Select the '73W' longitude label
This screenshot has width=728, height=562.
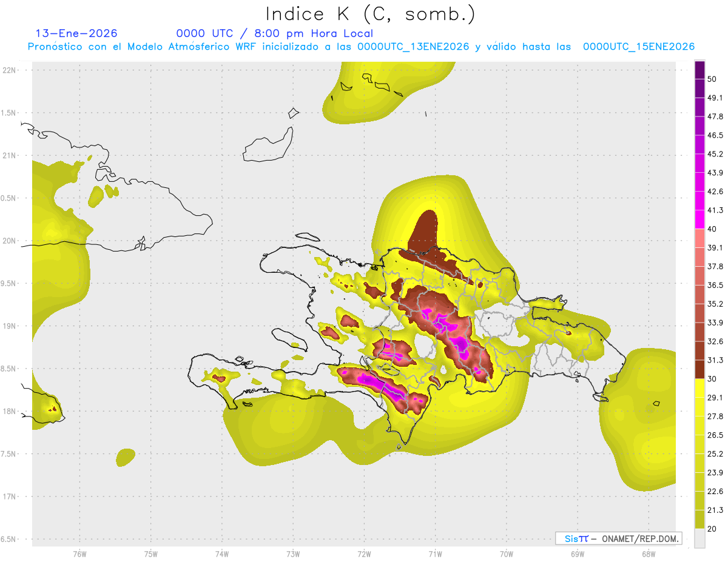(x=293, y=554)
